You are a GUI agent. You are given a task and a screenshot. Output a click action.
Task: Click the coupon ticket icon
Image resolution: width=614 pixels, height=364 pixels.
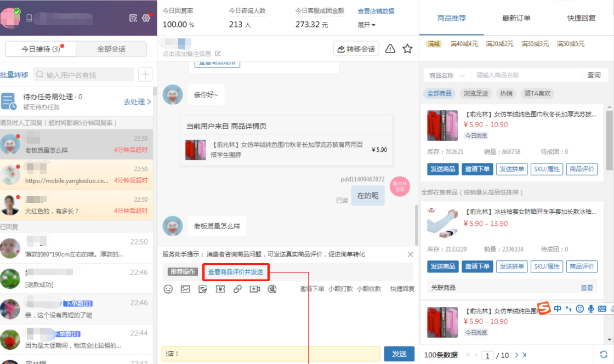(220, 289)
